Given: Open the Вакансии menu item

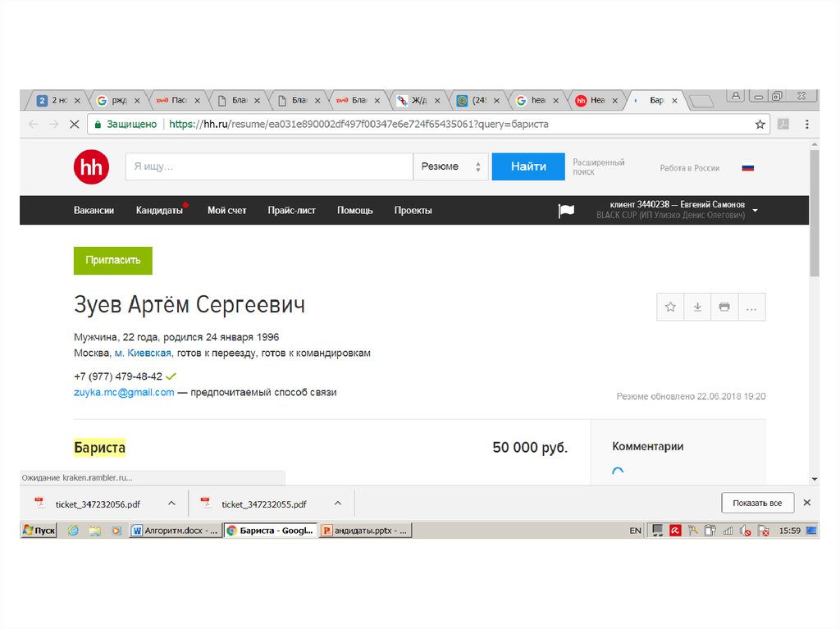Looking at the screenshot, I should pyautogui.click(x=94, y=211).
